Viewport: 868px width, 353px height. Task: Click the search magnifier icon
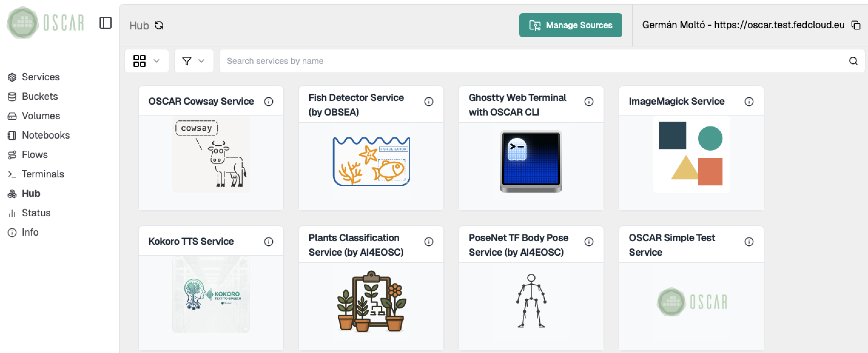click(853, 61)
